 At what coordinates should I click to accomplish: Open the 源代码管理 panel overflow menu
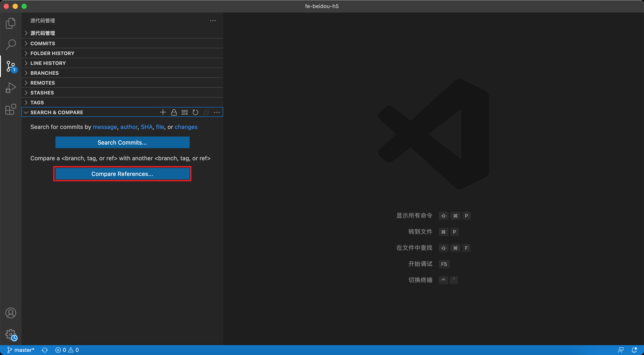pos(213,21)
